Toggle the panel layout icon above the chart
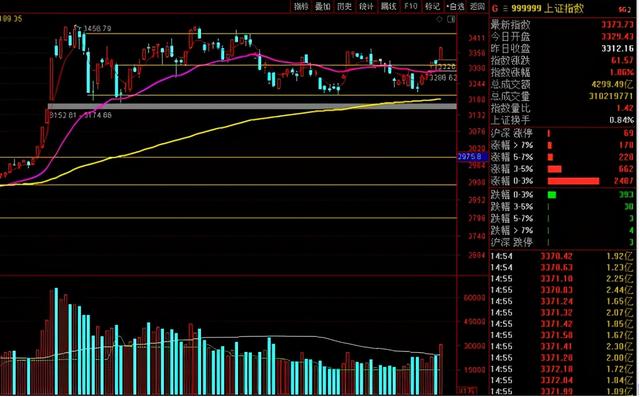This screenshot has width=640, height=397. (x=451, y=19)
